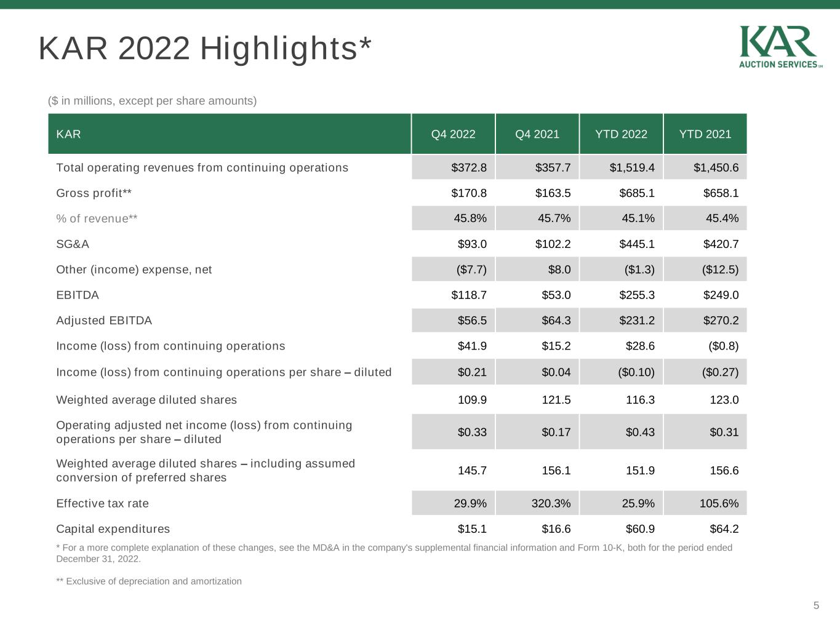Click the MD&A footnote explanation text
This screenshot has height=630, width=840.
click(394, 553)
